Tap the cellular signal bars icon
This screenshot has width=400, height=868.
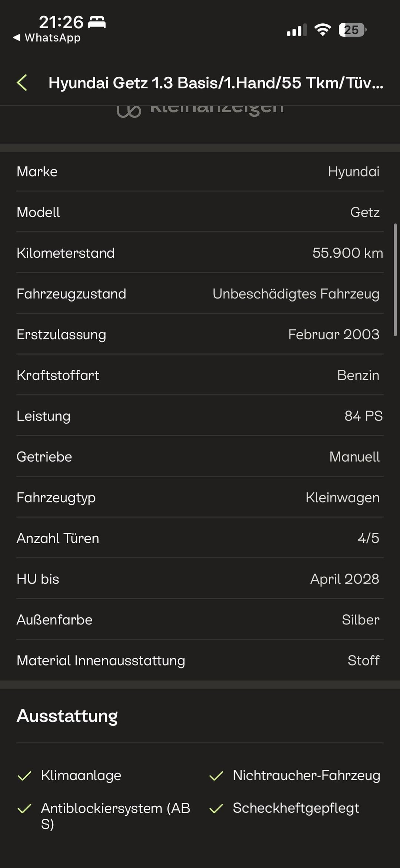point(296,30)
